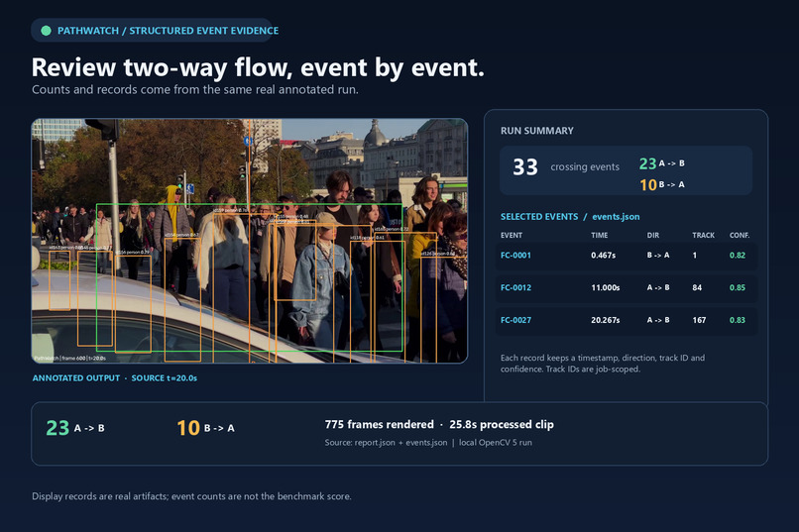
Task: Click the 'TRACK' column header
Action: [703, 235]
